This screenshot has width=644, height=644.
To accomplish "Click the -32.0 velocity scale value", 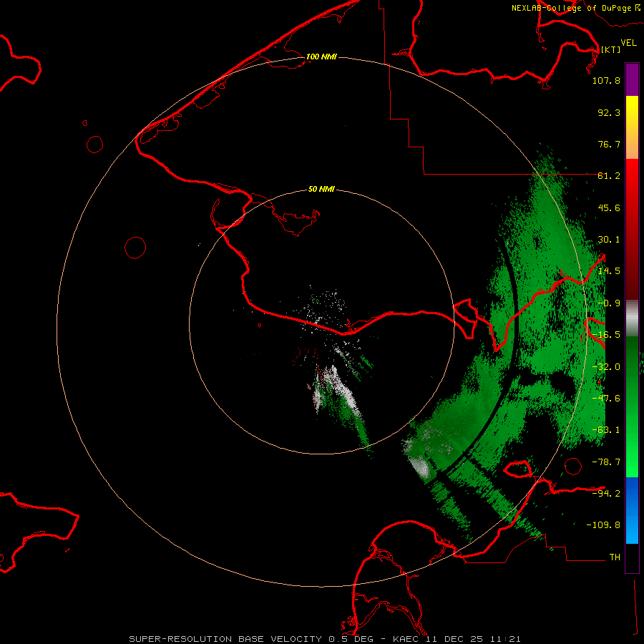I will pos(606,367).
